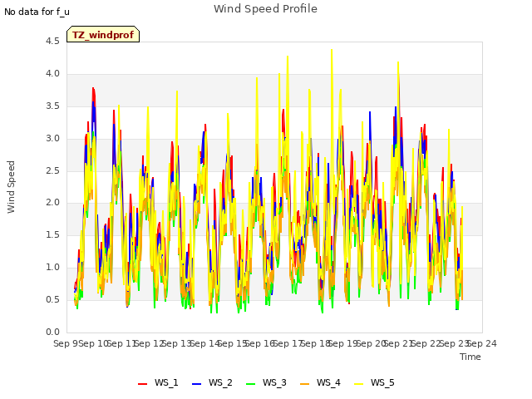Click the Sep 21 x-axis tick label
This screenshot has height=399, width=532.
[399, 343]
